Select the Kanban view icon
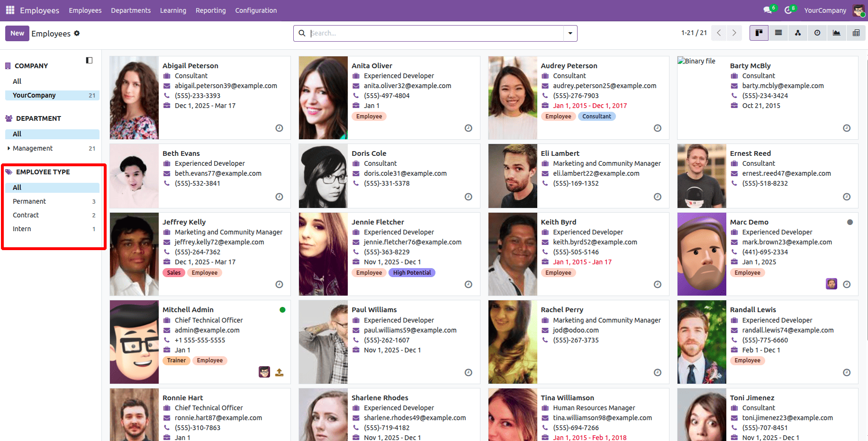The image size is (868, 441). tap(759, 33)
